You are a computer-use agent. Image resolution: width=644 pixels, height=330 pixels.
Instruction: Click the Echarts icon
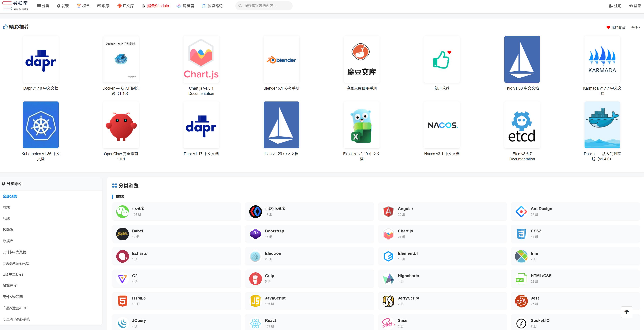point(122,256)
